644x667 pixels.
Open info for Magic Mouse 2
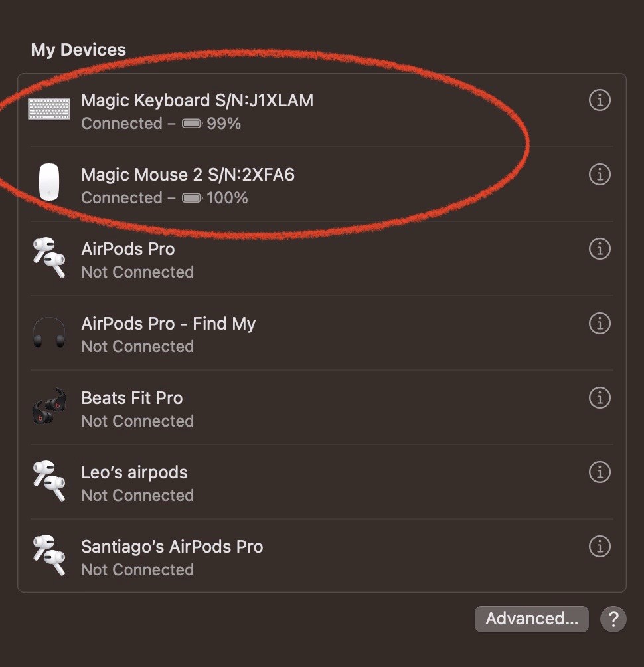tap(600, 175)
